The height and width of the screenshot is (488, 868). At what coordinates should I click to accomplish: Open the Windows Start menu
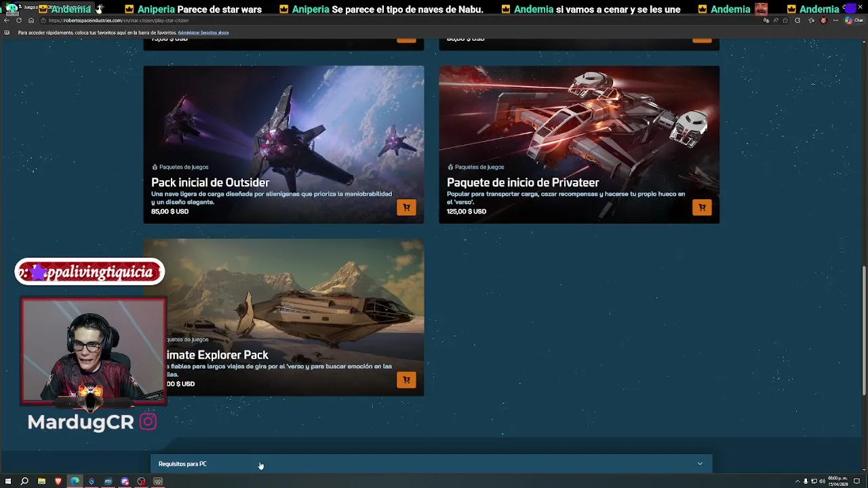8,481
